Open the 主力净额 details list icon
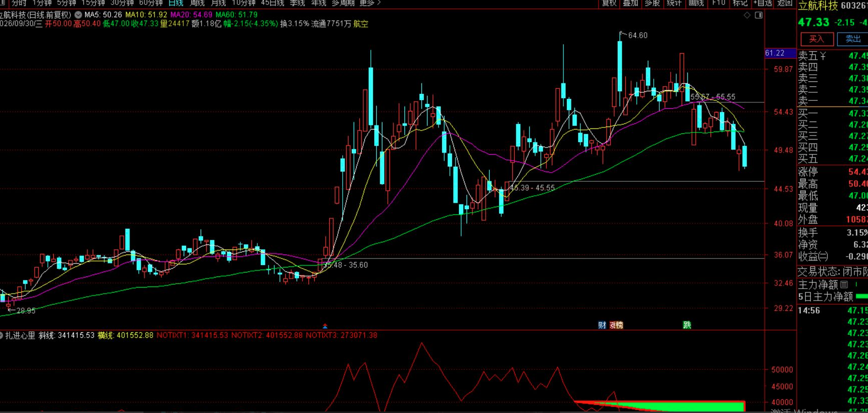 844,285
